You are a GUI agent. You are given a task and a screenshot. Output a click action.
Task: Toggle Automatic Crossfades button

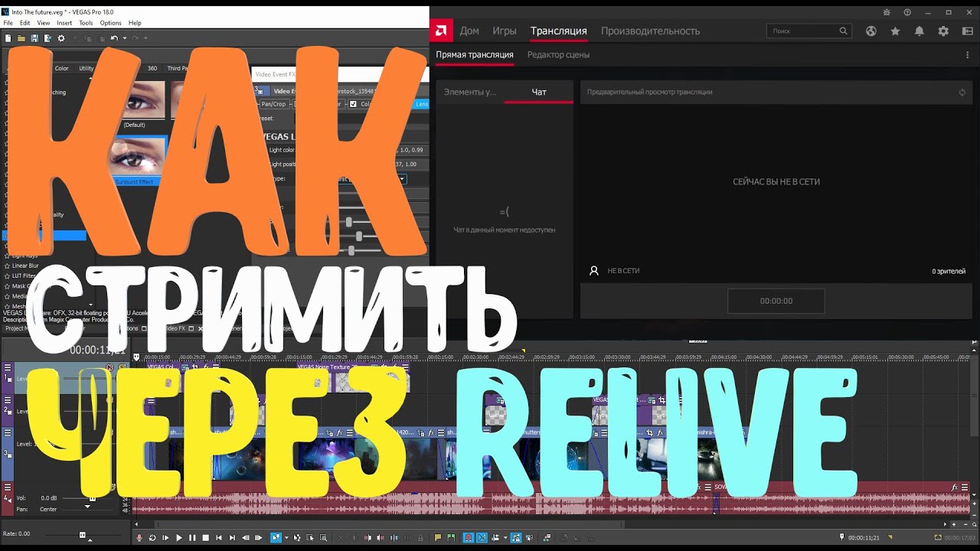click(482, 538)
